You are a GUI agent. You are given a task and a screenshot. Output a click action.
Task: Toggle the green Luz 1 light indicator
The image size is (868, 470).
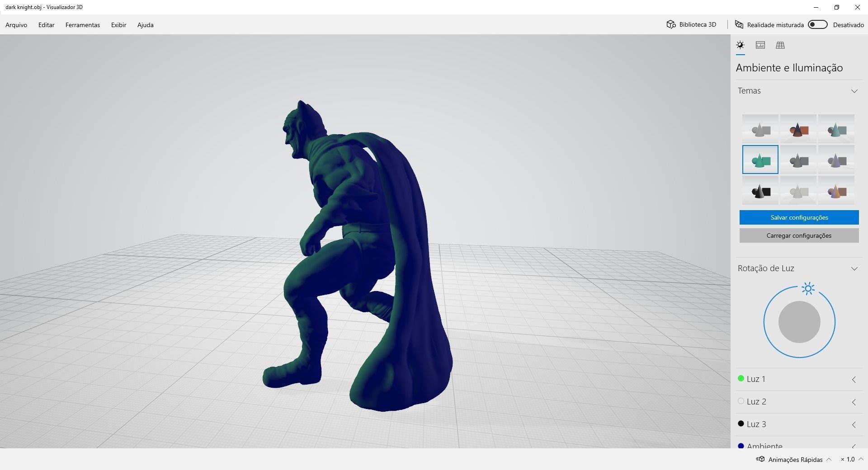coord(741,379)
